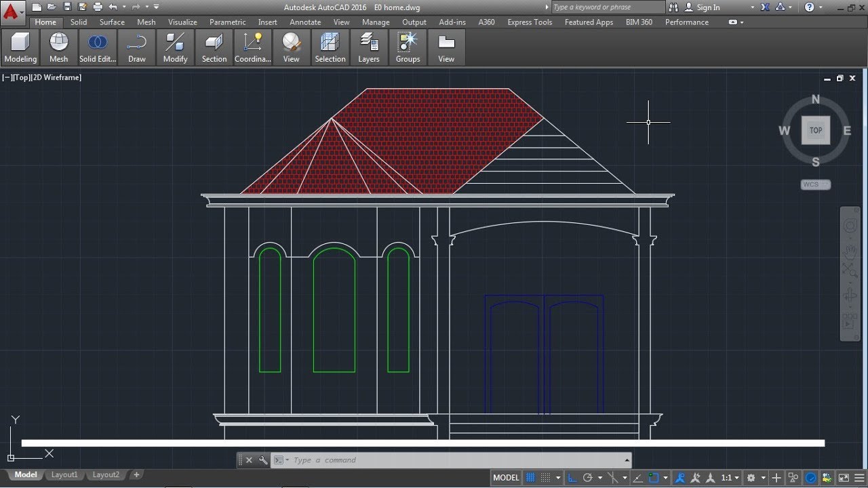Switch to the Annotate ribbon tab
This screenshot has height=488, width=868.
[x=305, y=22]
